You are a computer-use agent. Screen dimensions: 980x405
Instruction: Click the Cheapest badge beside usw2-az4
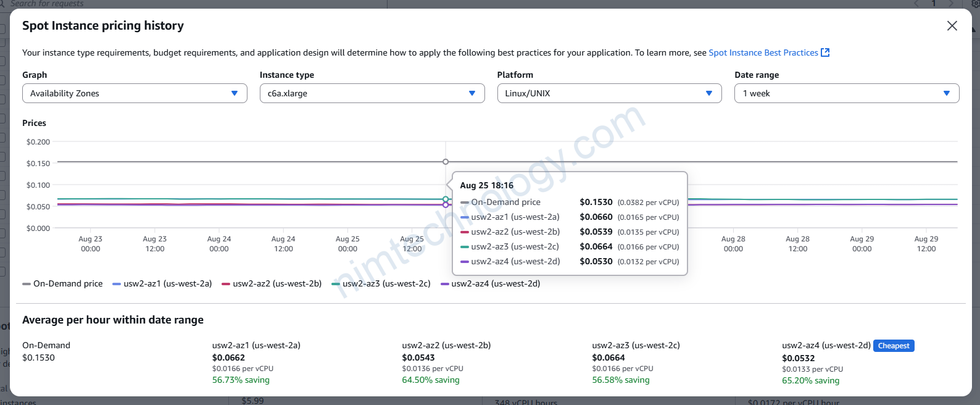click(x=893, y=346)
